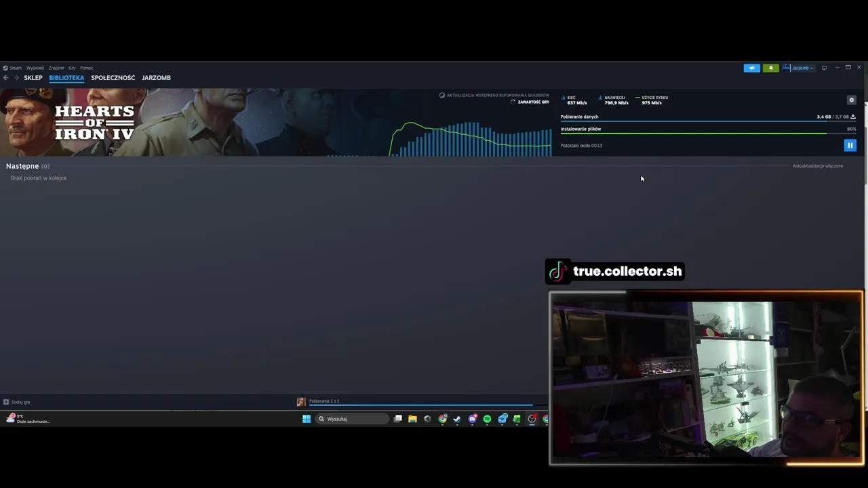The width and height of the screenshot is (868, 488).
Task: Expand the Jarzomb account dropdown
Action: click(x=798, y=68)
